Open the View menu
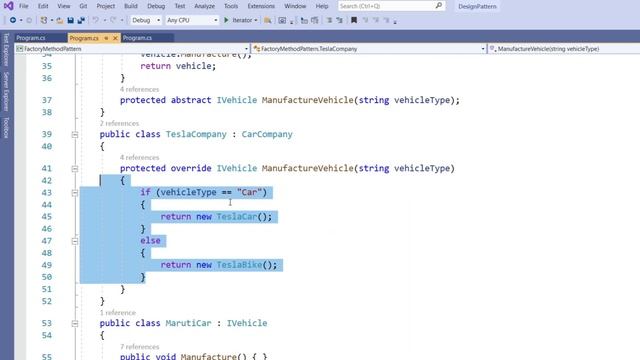Image resolution: width=640 pixels, height=360 pixels. click(x=64, y=6)
